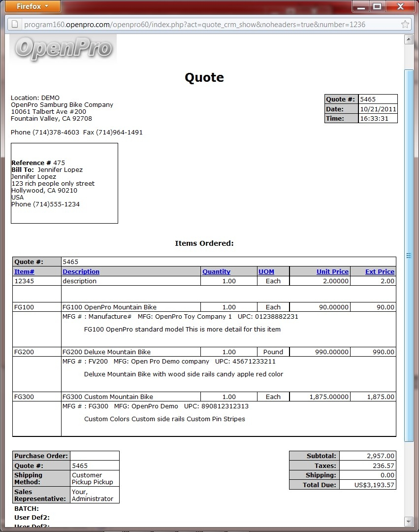Click the Total Due amount cell
This screenshot has height=532, width=419.
click(367, 485)
